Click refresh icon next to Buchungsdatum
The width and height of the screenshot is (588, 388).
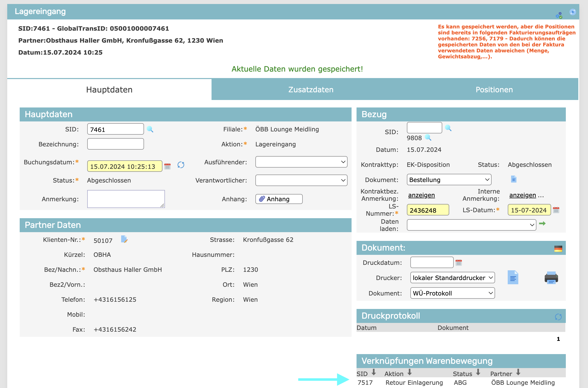click(x=181, y=165)
